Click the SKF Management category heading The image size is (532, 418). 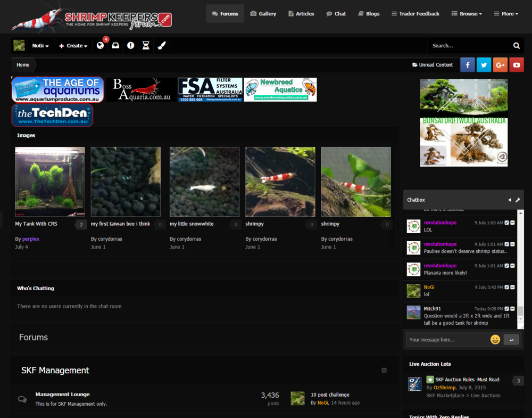pos(55,370)
